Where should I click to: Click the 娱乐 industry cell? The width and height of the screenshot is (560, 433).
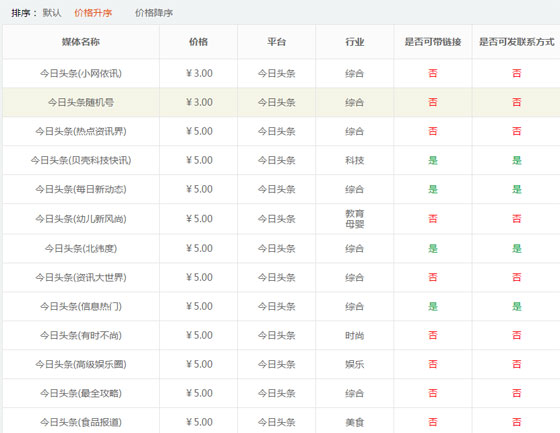coord(355,364)
